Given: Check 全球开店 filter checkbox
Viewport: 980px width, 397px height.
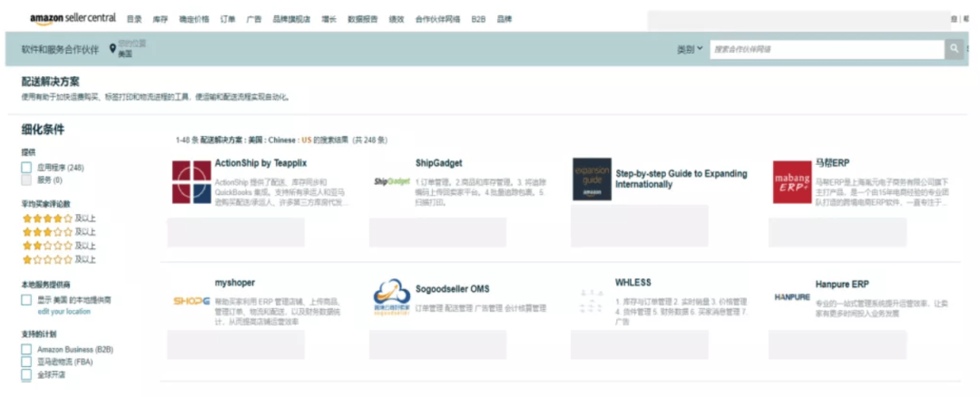Looking at the screenshot, I should click(x=26, y=374).
